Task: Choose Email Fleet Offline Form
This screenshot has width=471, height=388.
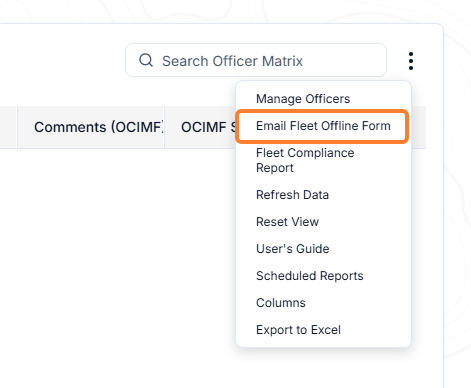Action: tap(323, 126)
